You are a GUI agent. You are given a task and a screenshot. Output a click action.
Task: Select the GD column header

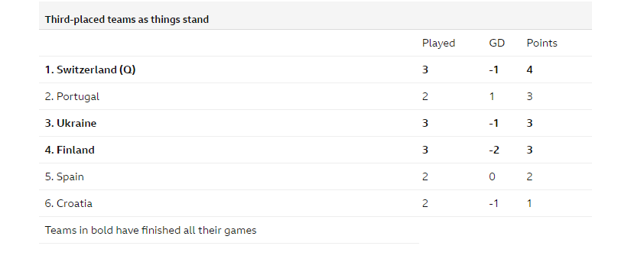click(496, 43)
